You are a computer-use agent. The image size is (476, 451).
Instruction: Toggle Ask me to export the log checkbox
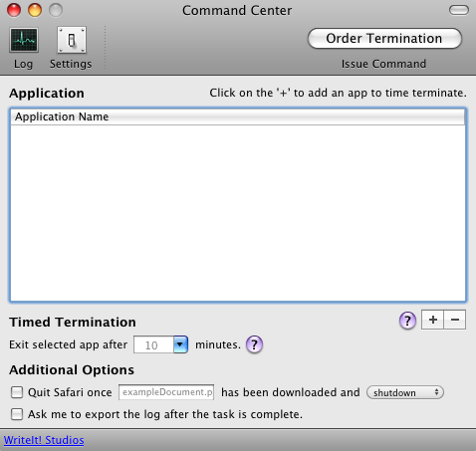tap(17, 414)
